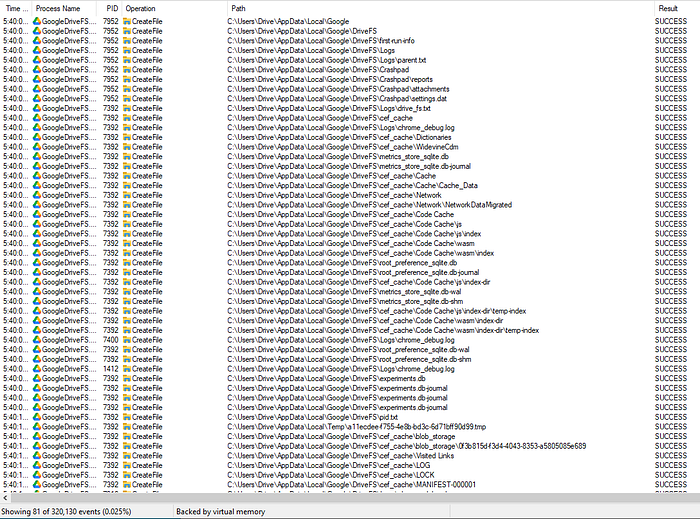Click CreateFile icon in metrics_store_sqlite.db-journal row

(x=127, y=166)
